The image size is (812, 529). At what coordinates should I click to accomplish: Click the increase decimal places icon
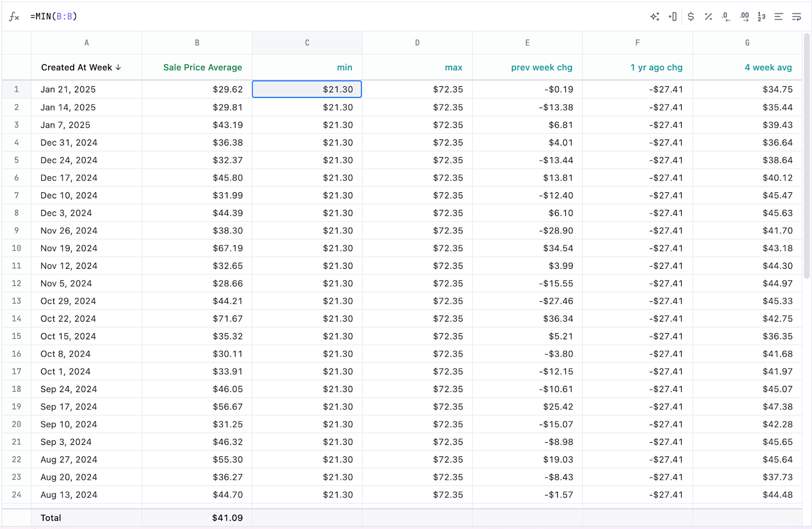743,16
